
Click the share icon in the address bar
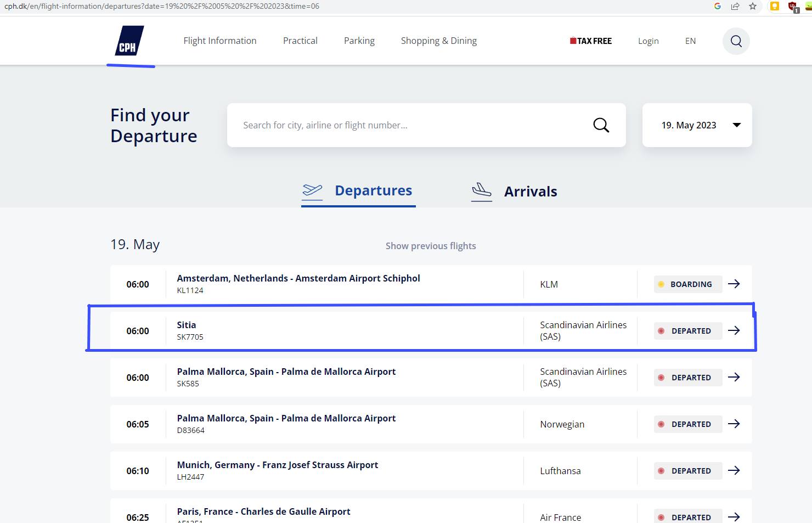[x=735, y=7]
